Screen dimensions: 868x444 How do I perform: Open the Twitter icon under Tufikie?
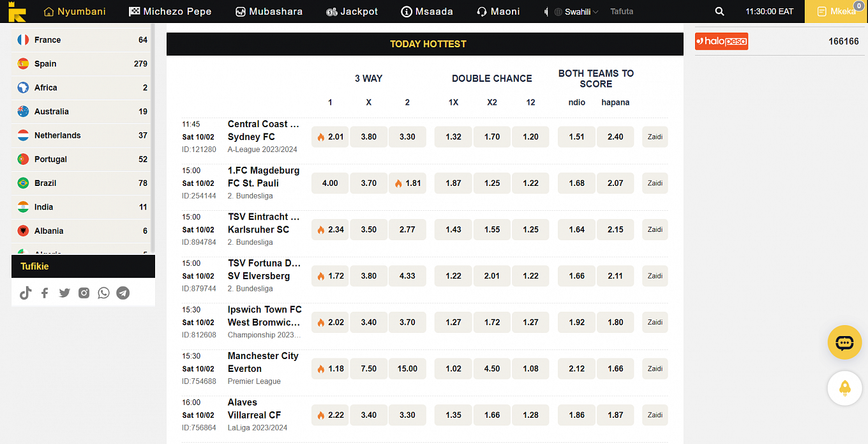(64, 293)
